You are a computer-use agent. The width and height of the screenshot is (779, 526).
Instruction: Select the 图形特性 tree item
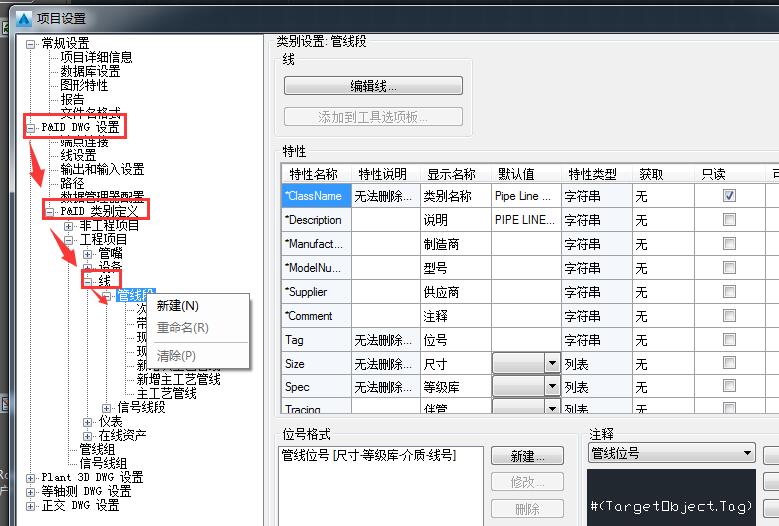tap(84, 85)
